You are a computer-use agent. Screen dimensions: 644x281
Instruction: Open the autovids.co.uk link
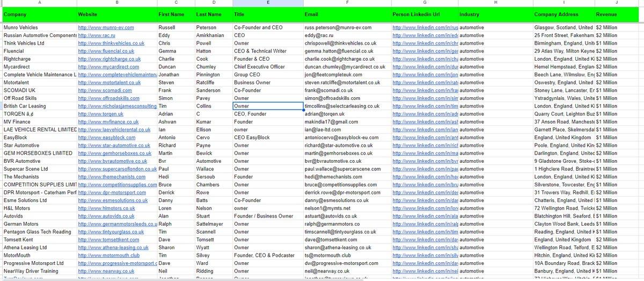pos(106,216)
